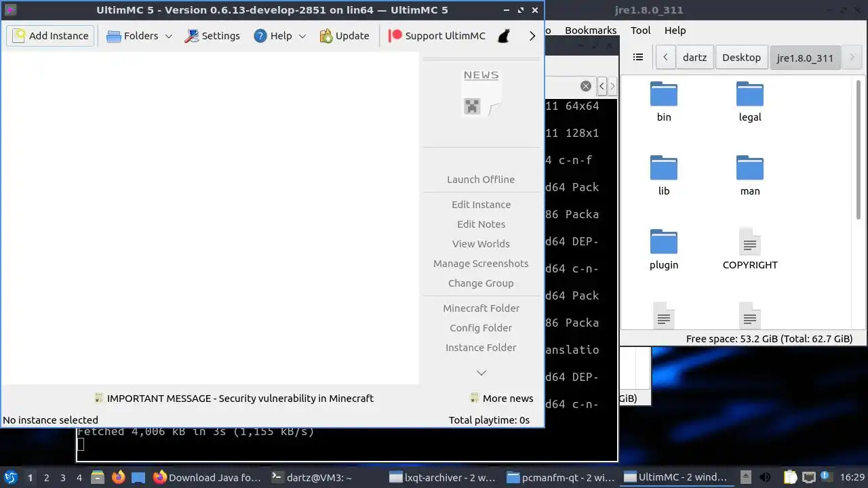Select the man folder
Viewport: 868px width, 488px height.
point(750,176)
